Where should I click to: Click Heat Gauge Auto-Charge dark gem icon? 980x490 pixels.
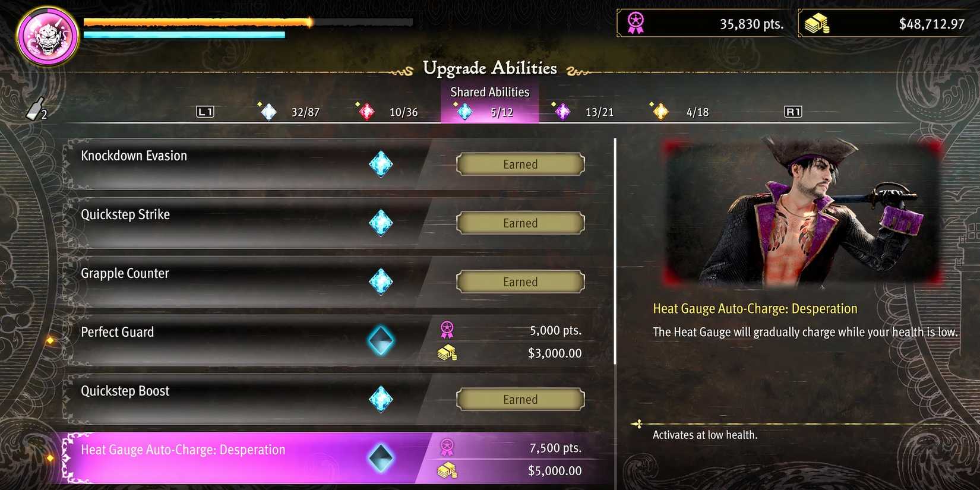381,458
